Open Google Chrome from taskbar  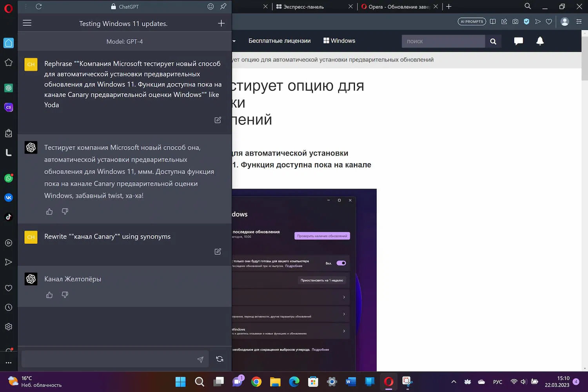tap(256, 382)
